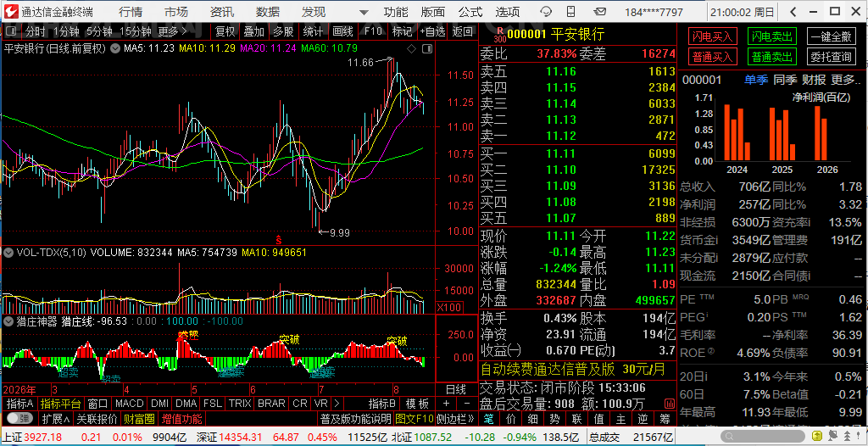Select 同季 finance tab
The image size is (868, 446).
(785, 80)
